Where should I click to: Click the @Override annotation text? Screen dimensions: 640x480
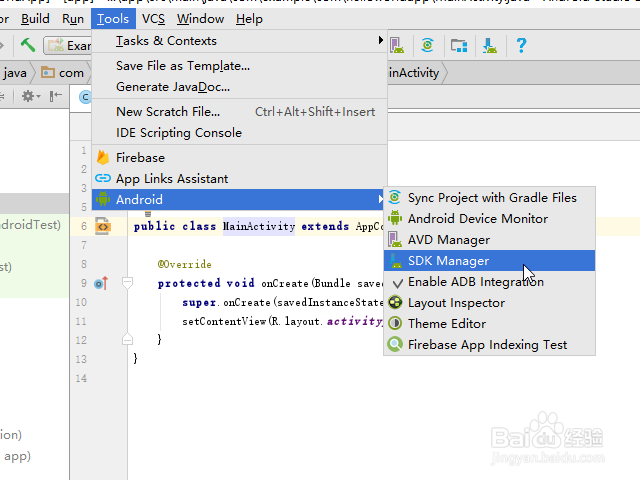tap(184, 264)
